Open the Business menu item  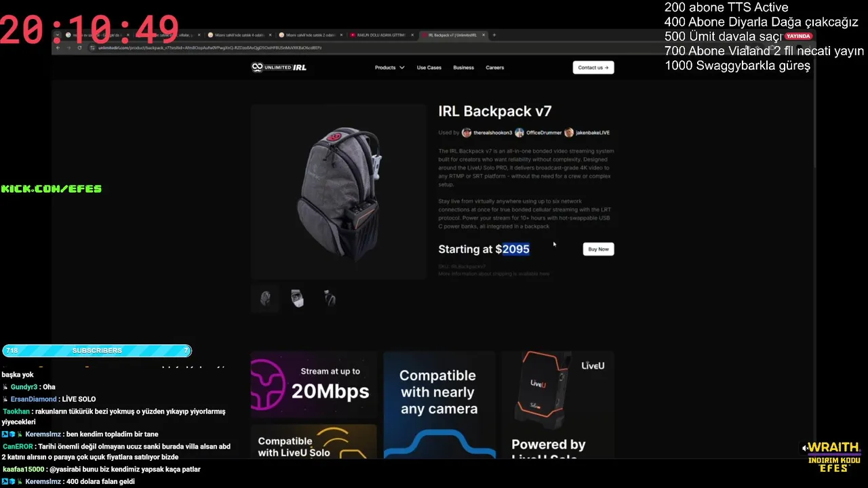pos(463,68)
